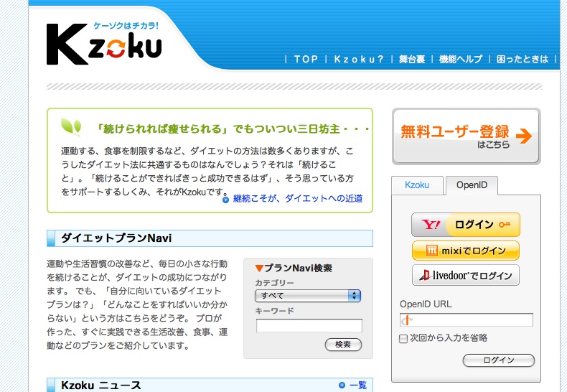Click the 検索 button in プランNavi

pyautogui.click(x=343, y=345)
